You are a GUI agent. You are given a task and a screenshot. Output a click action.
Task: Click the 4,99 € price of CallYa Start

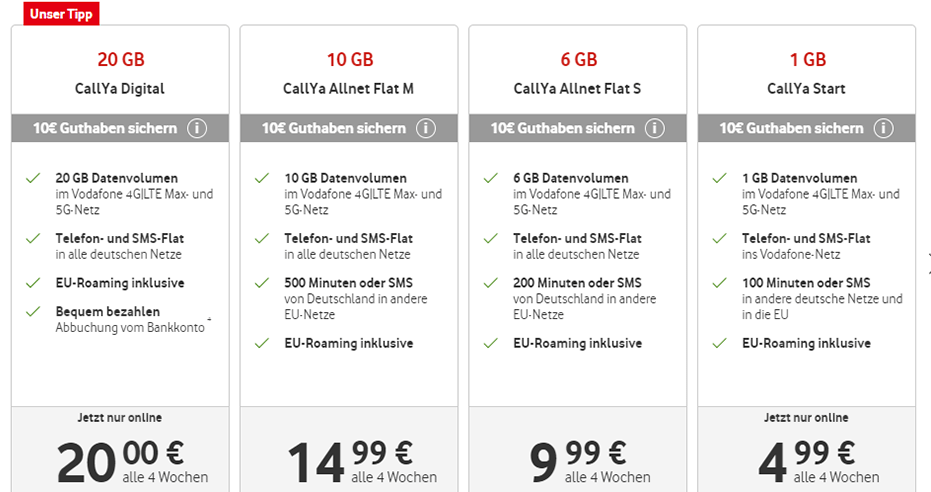click(807, 460)
